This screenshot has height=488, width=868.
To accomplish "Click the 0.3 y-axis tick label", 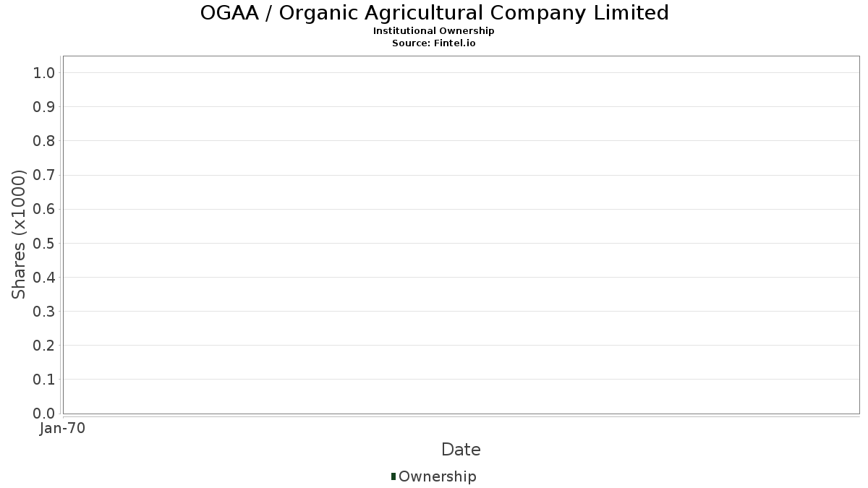I will coord(44,312).
